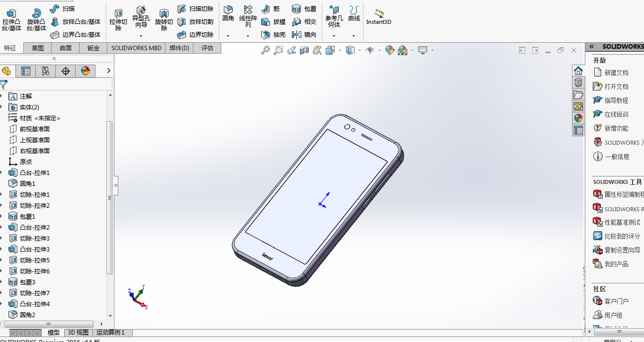This screenshot has width=644, height=342.
Task: Choose the 镜向 mirror tool
Action: click(304, 35)
